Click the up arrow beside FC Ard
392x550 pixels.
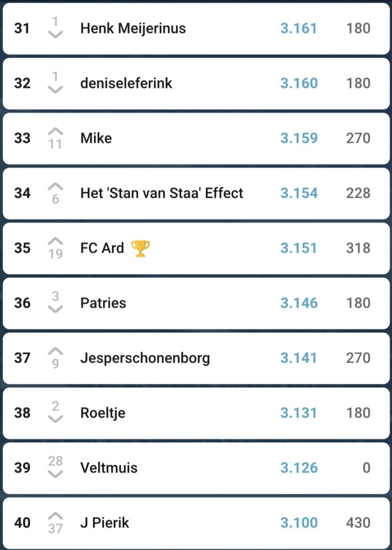(x=55, y=241)
